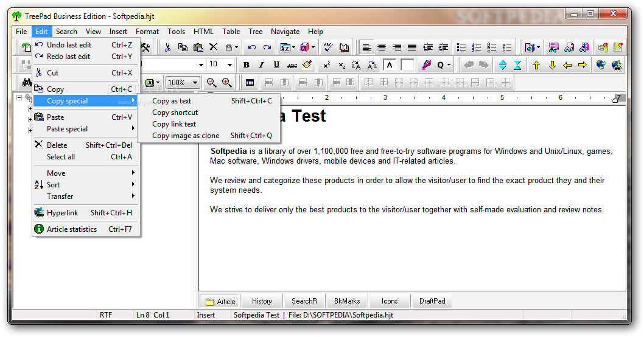Click the Redo arrow in toolbar
Screen dimensions: 644x337
click(x=267, y=47)
